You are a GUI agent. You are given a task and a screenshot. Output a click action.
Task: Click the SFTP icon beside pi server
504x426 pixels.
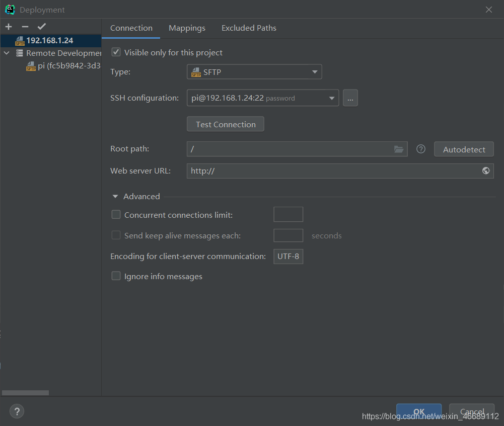(x=31, y=66)
